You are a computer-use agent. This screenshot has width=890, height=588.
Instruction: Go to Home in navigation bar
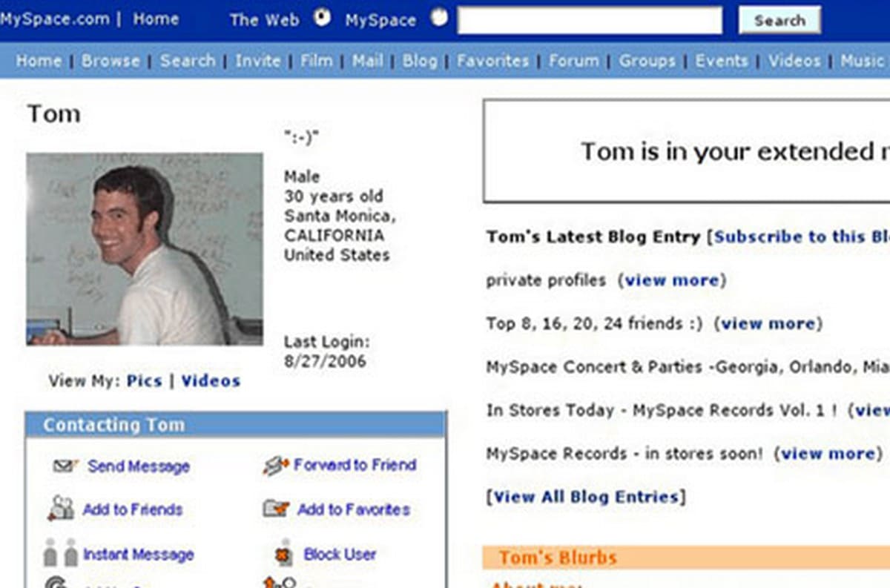click(39, 61)
